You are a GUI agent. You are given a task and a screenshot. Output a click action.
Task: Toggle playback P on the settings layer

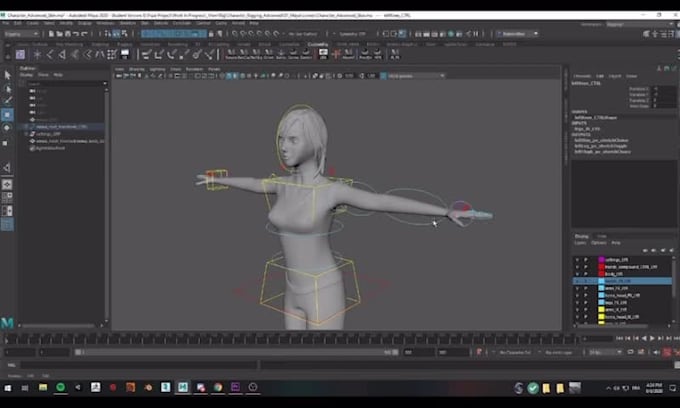tap(586, 260)
